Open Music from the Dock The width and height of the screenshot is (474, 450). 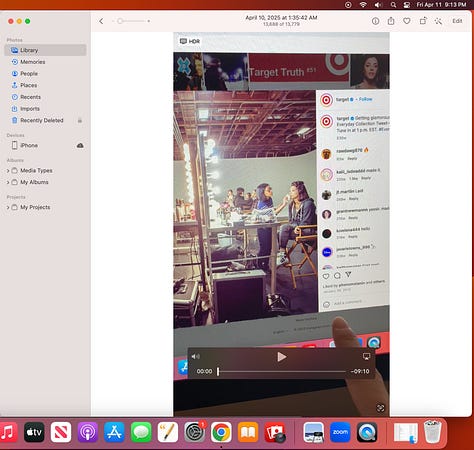[8, 432]
